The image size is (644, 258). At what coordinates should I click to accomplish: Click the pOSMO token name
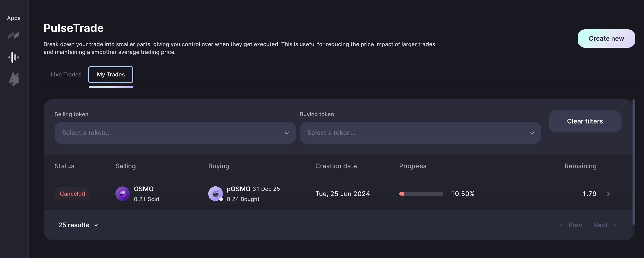pos(238,189)
